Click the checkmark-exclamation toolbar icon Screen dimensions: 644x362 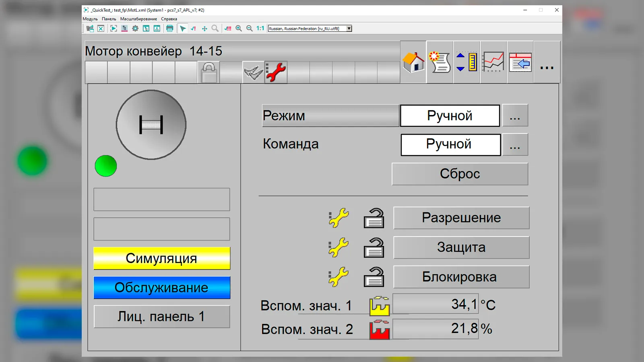click(193, 29)
